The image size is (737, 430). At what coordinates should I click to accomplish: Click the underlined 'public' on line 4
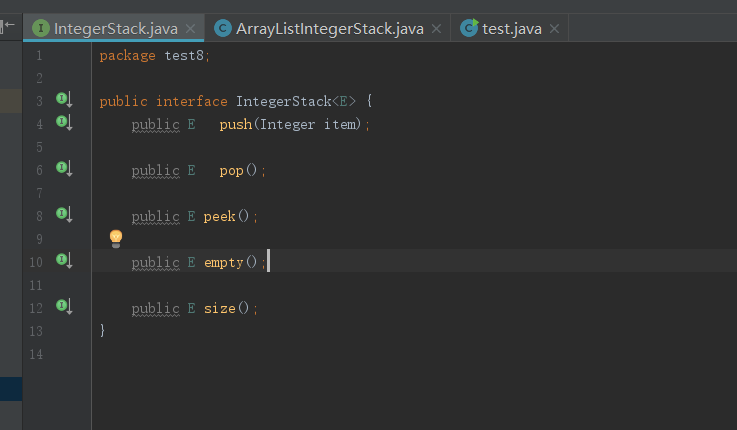click(156, 125)
